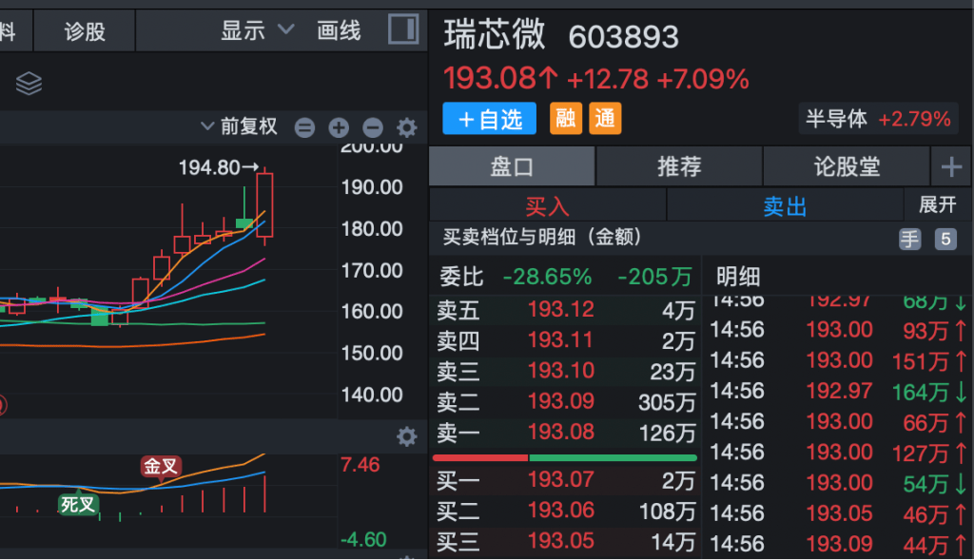Add a new tab with the plus icon
Screen dimensions: 974x560
[x=951, y=166]
